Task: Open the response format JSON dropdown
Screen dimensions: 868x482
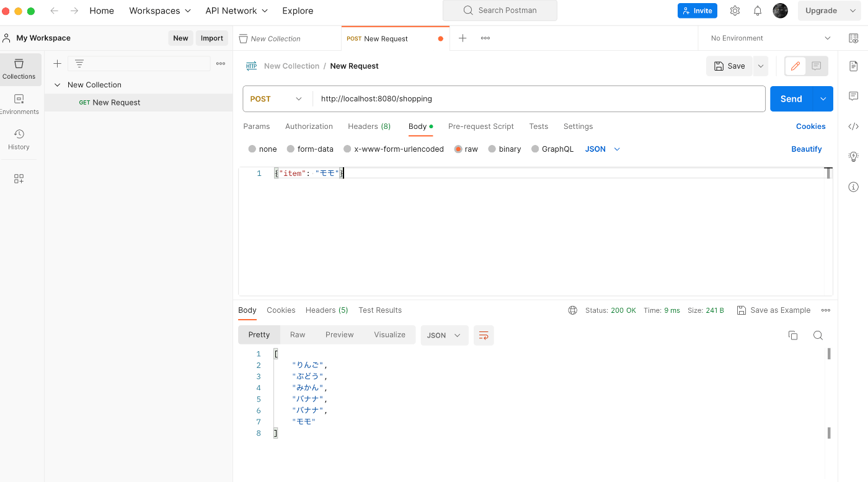Action: [445, 335]
